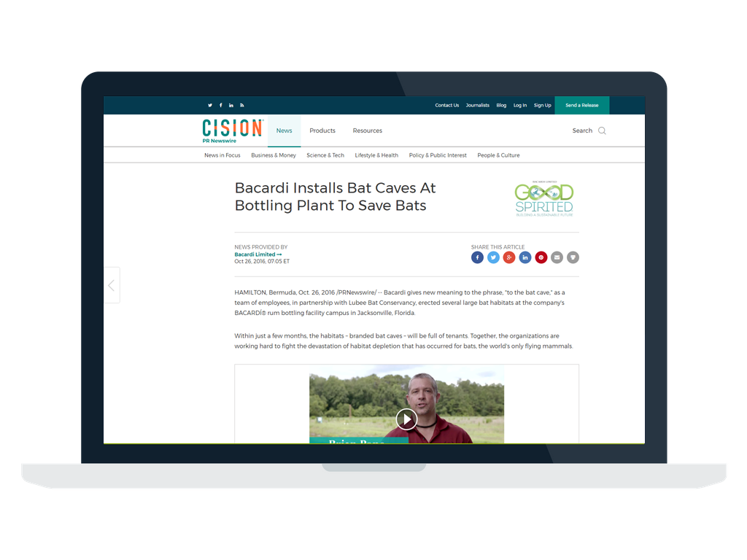
Task: Click the Twitter icon in the top bar
Action: point(210,105)
